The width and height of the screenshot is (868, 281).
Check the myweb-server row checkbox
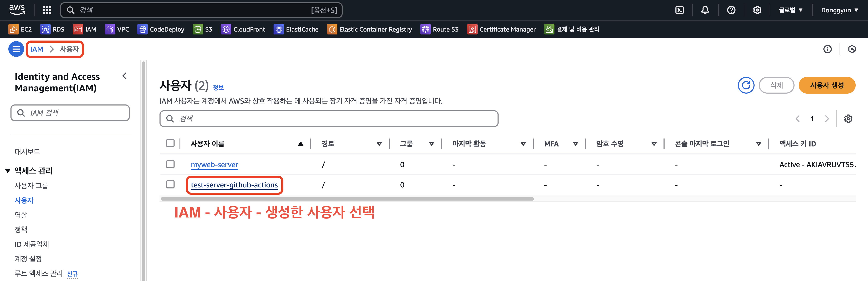tap(171, 164)
